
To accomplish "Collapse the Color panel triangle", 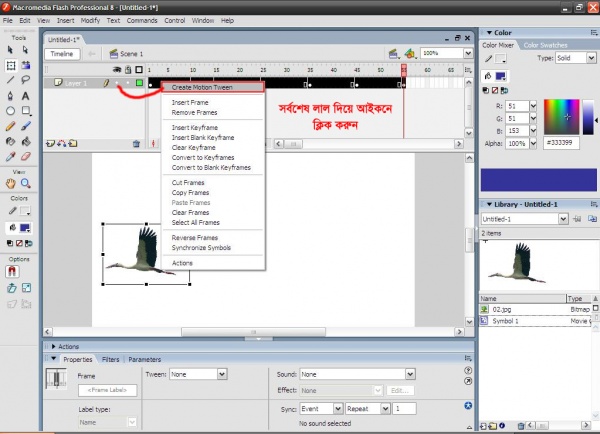I will [x=489, y=33].
